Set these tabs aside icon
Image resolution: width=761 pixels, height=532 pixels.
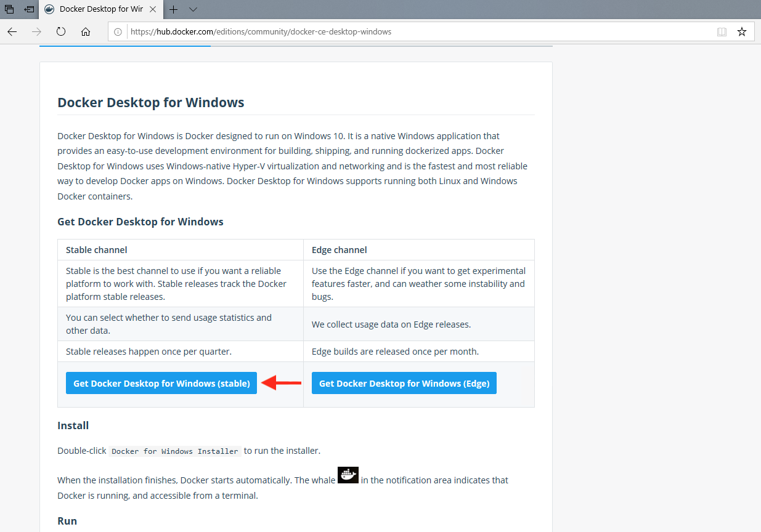click(x=29, y=9)
